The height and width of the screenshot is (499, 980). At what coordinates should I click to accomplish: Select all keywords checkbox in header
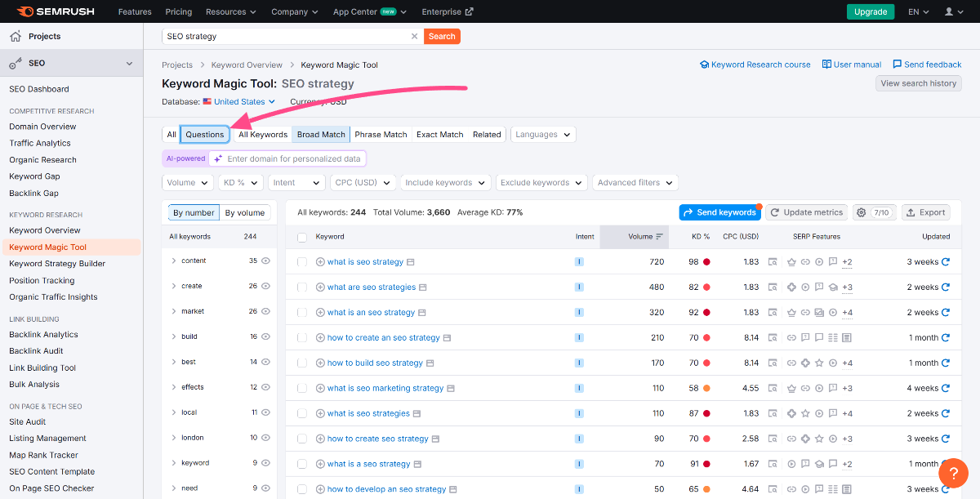click(x=302, y=237)
